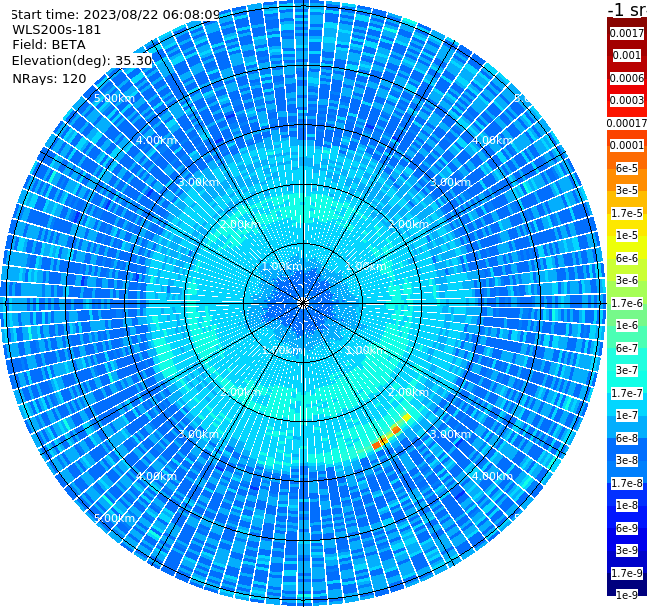Click the 1e-5 colorbar label
Image resolution: width=647 pixels, height=607 pixels.
[626, 235]
